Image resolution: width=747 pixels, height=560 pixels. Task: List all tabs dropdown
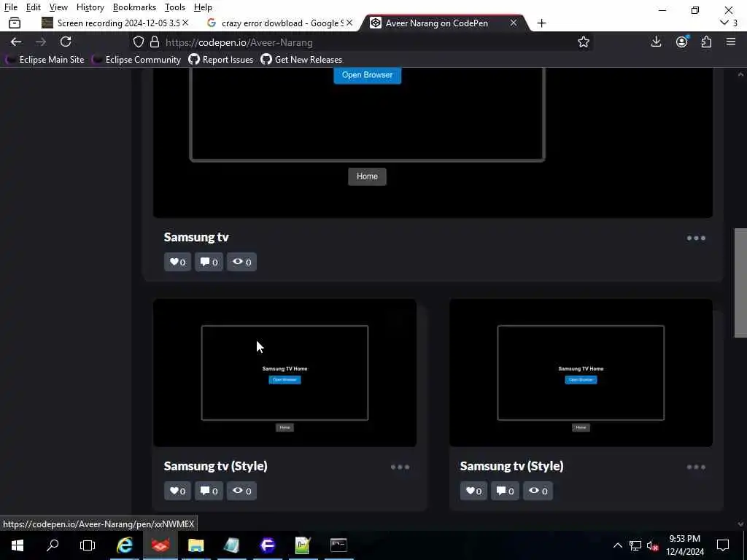pos(724,23)
